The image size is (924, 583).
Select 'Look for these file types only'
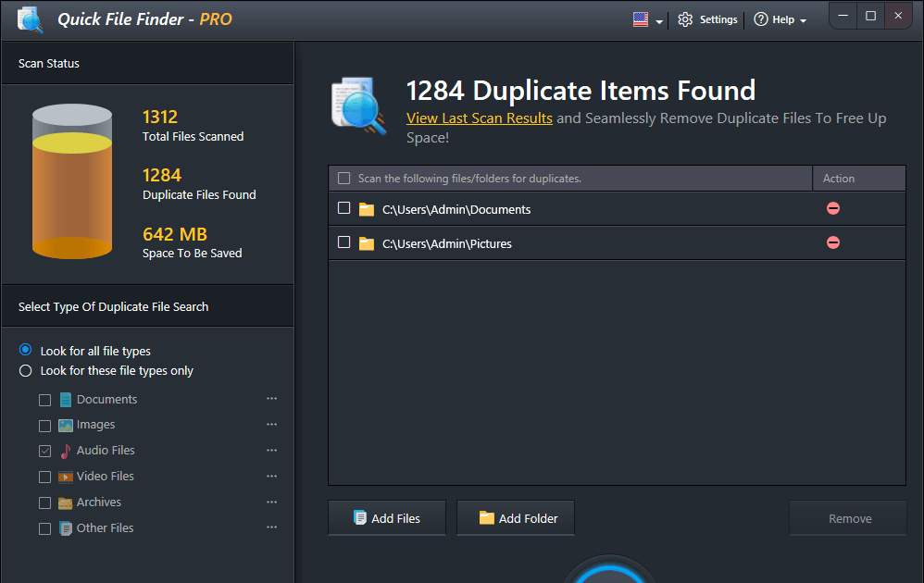point(26,371)
